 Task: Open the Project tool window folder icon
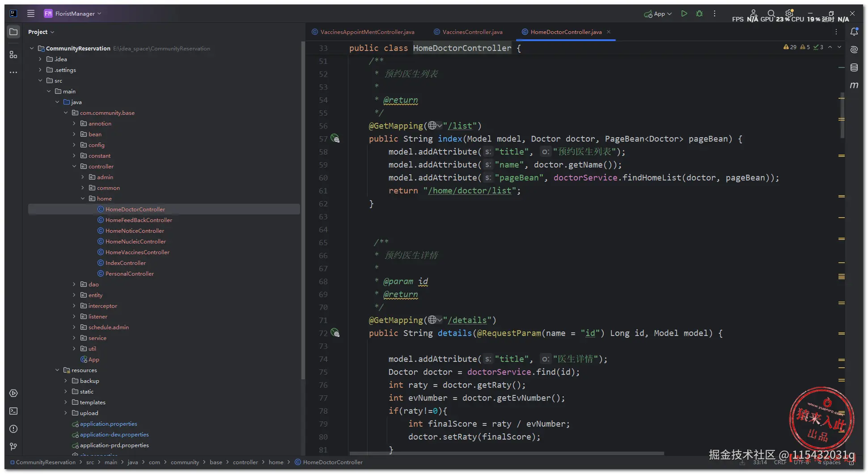(x=13, y=32)
